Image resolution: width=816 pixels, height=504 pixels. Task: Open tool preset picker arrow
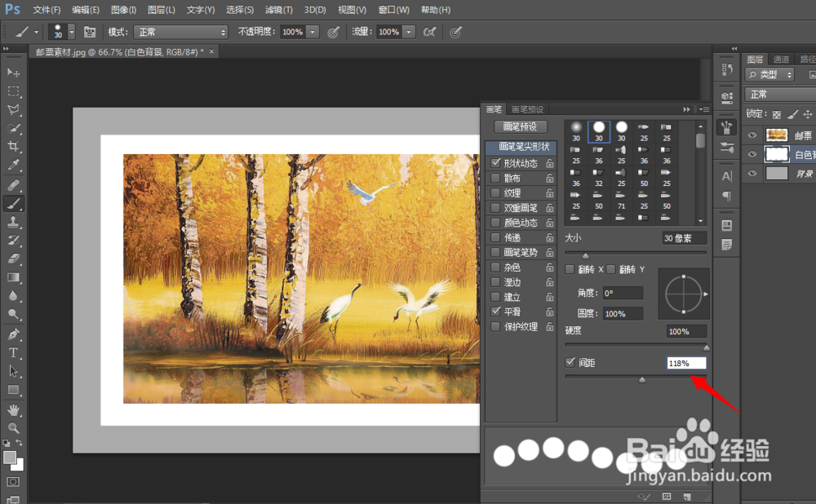(36, 33)
